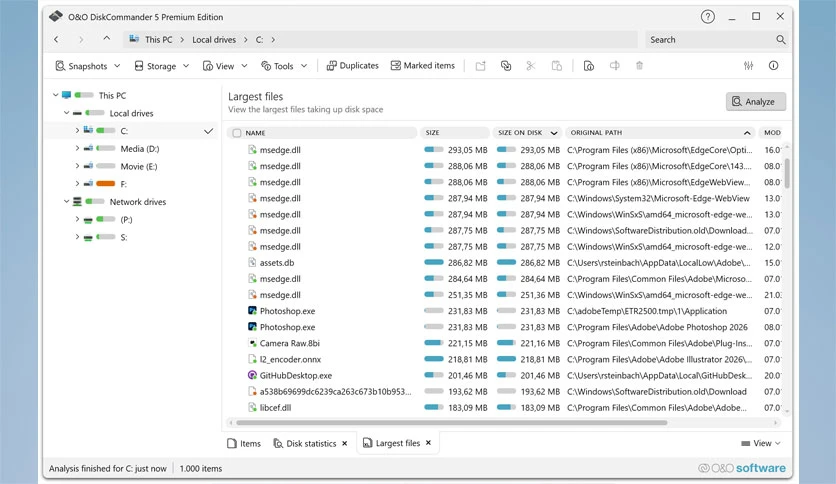Open the help question mark icon
This screenshot has height=484, width=836.
pyautogui.click(x=708, y=17)
